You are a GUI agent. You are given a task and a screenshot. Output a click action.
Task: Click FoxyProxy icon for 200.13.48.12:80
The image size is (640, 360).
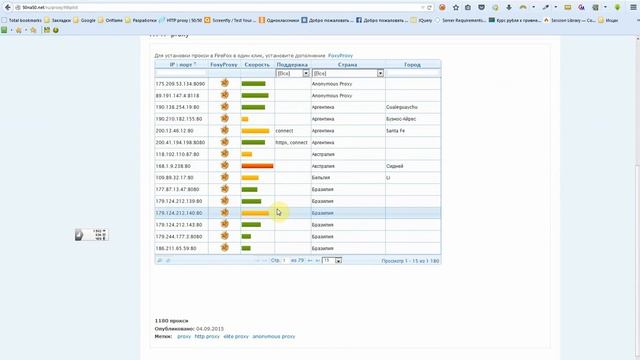point(224,130)
